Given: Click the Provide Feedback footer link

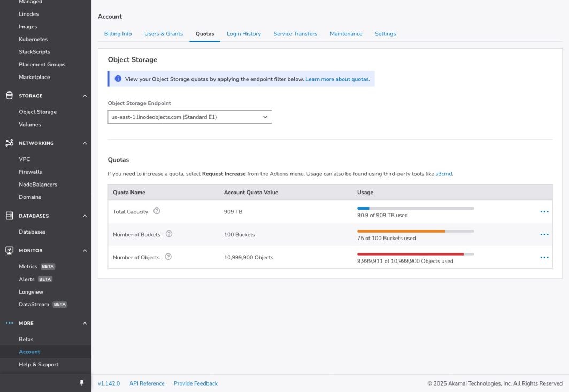Looking at the screenshot, I should pos(195,383).
